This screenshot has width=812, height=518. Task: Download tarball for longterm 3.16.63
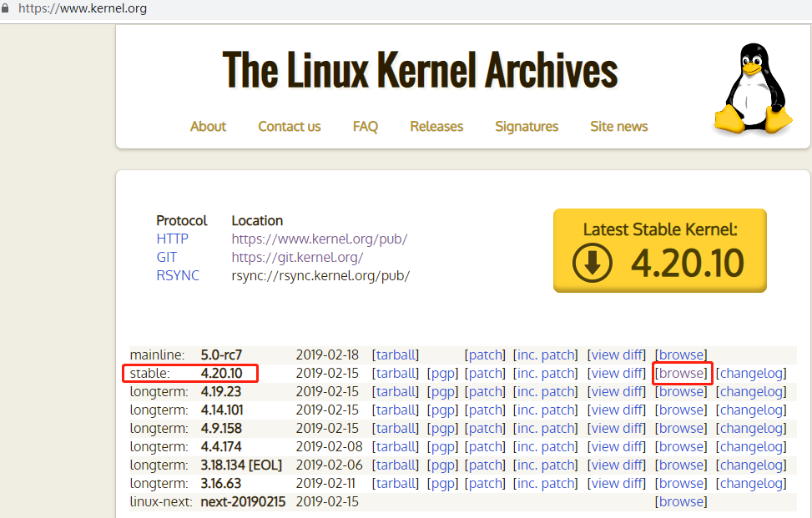point(396,483)
